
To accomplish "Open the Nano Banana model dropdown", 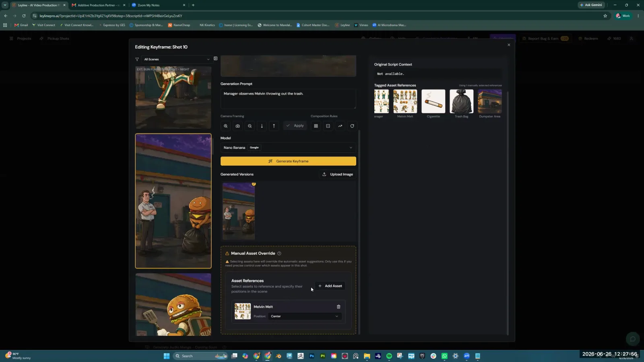I will (x=288, y=148).
